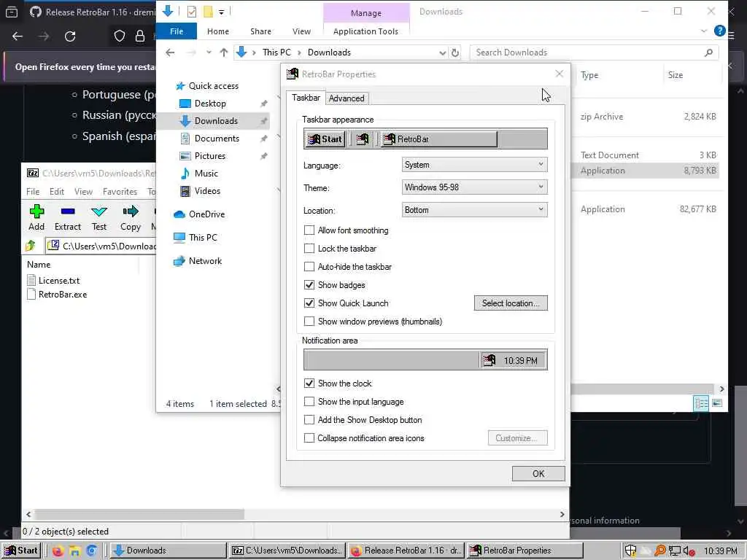Screen dimensions: 747x560
Task: Select the Taskbar tab
Action: 306,98
